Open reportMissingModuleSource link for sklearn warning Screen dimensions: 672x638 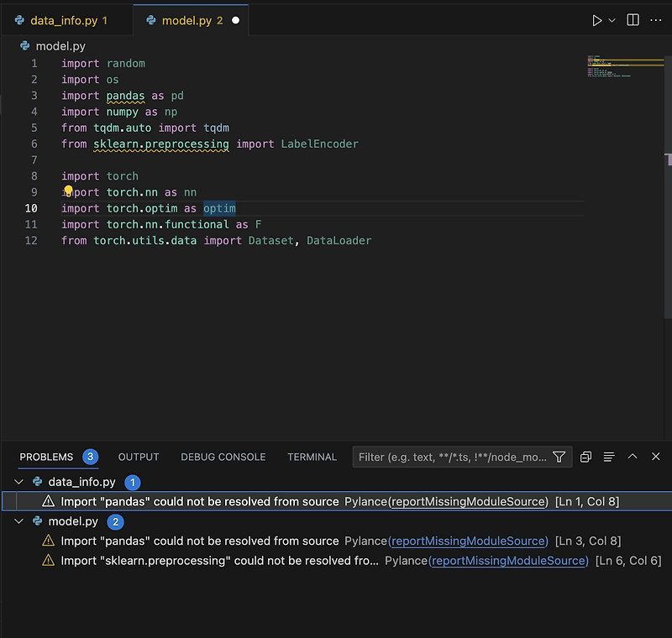510,561
